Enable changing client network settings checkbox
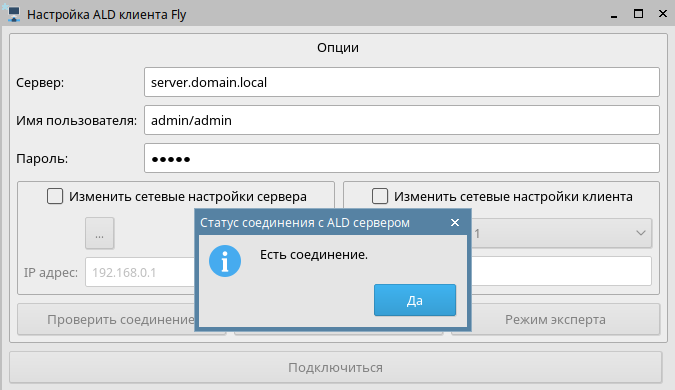This screenshot has height=390, width=675. click(x=380, y=196)
